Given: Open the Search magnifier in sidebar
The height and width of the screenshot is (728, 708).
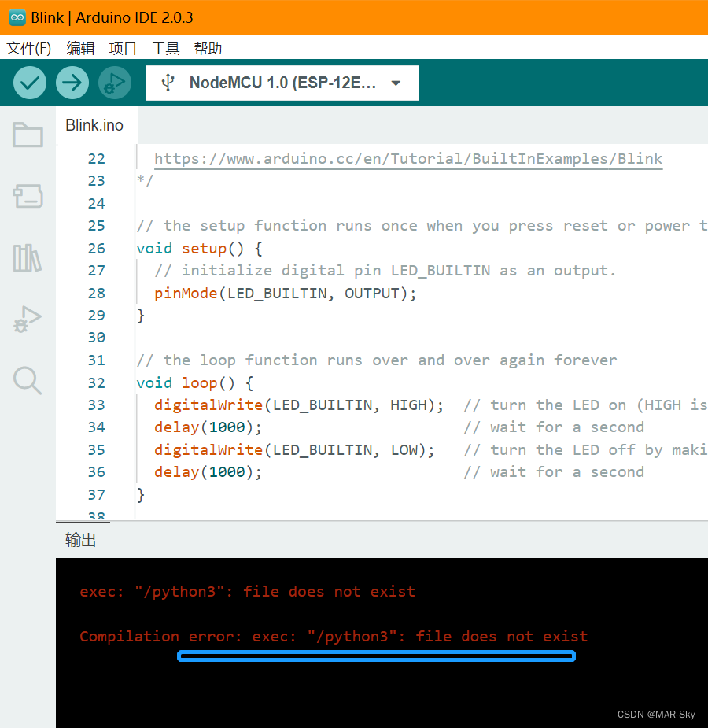Looking at the screenshot, I should [28, 380].
